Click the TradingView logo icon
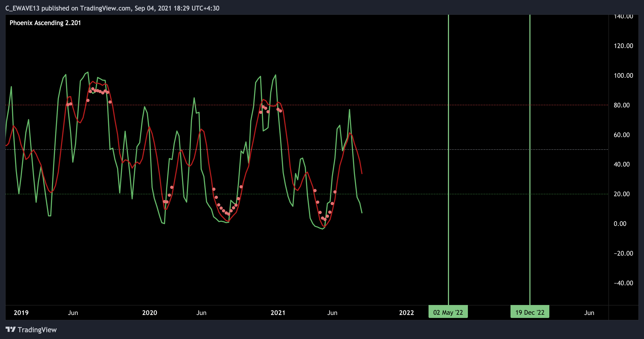Screen dimensions: 644x339 click(11, 330)
